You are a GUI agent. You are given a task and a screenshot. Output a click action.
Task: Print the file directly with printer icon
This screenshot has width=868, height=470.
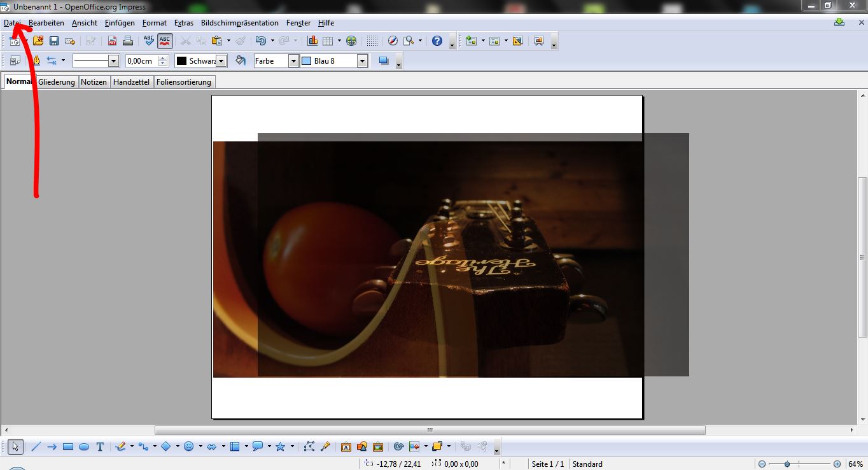pos(128,41)
